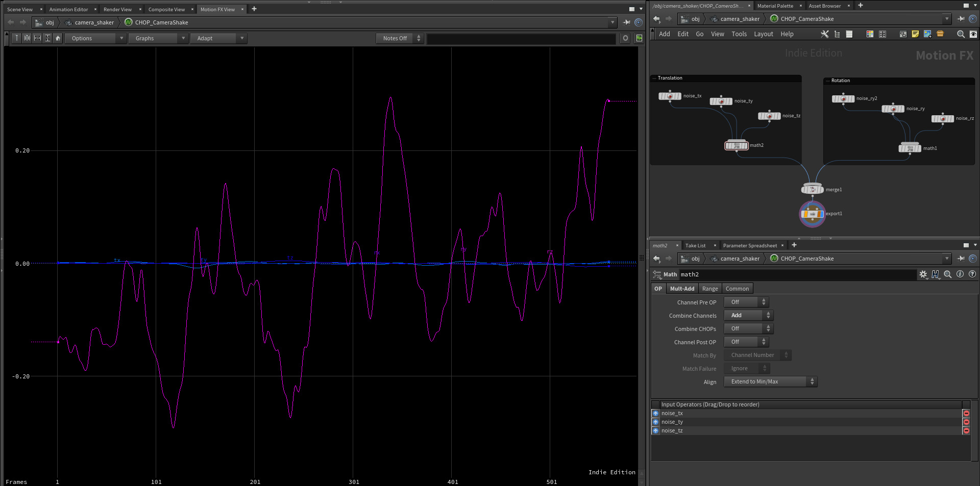This screenshot has height=486, width=980.
Task: Expand the Align dropdown
Action: click(770, 382)
